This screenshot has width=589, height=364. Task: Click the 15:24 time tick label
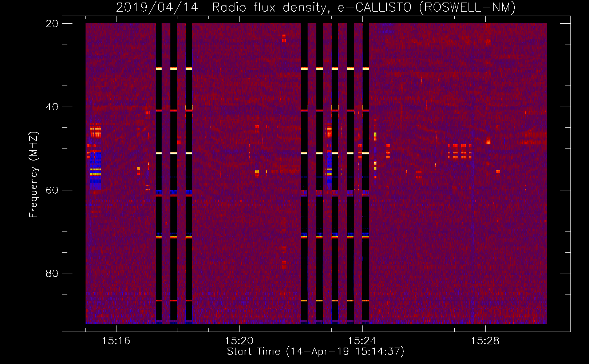click(x=362, y=341)
